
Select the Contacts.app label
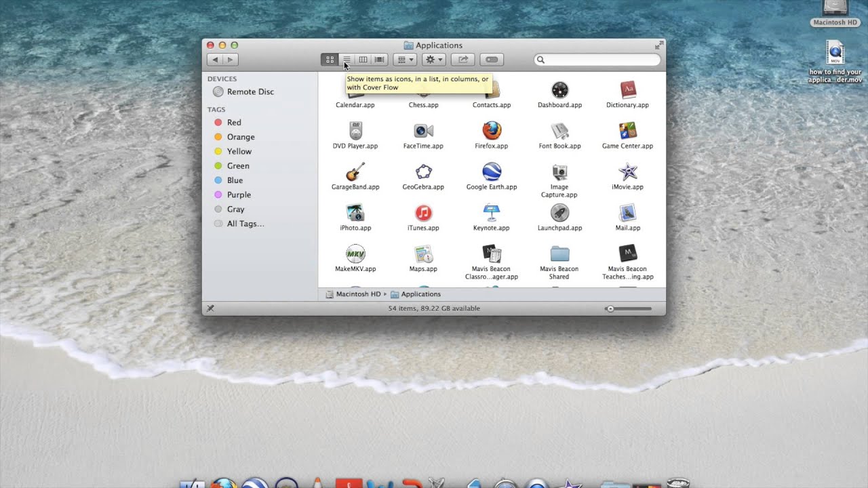(x=492, y=105)
